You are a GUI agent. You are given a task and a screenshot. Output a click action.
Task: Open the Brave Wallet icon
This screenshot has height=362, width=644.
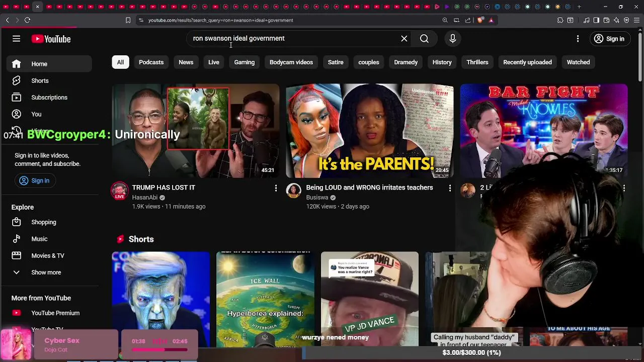click(606, 20)
